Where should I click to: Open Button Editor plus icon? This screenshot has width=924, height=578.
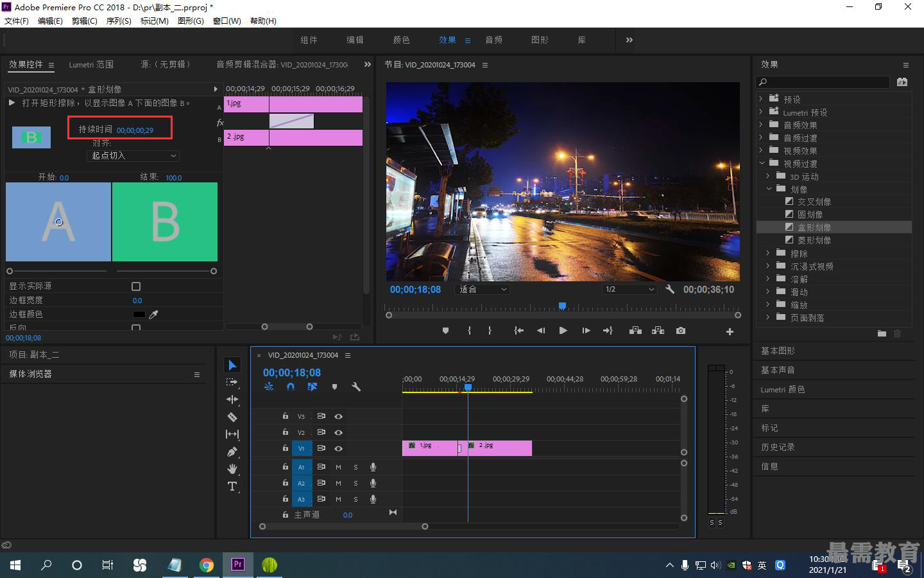[x=730, y=331]
